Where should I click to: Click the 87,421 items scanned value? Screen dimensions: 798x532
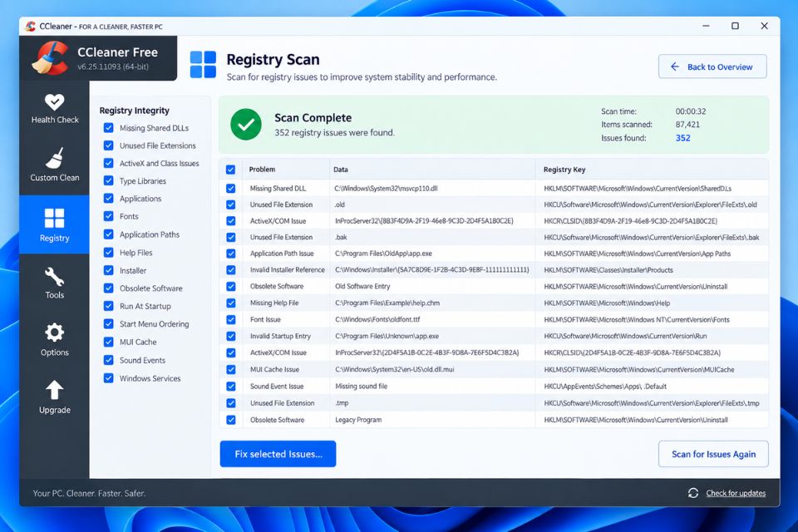[x=687, y=124]
